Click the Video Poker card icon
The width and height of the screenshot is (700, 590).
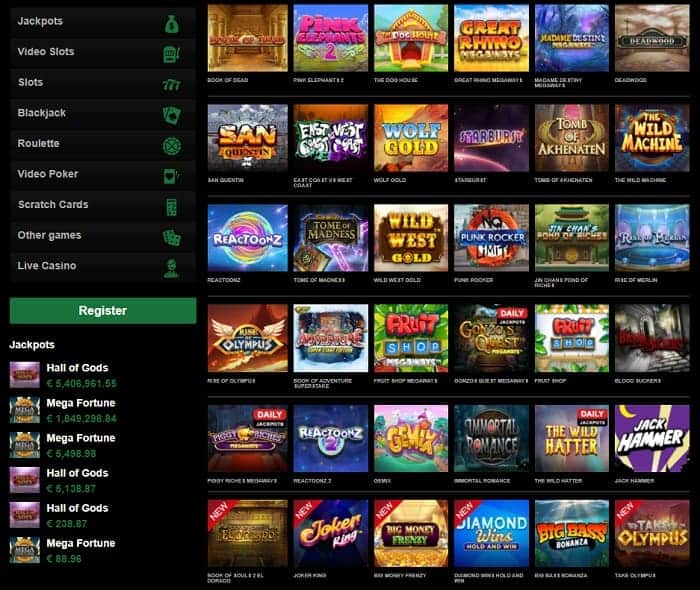pos(172,176)
